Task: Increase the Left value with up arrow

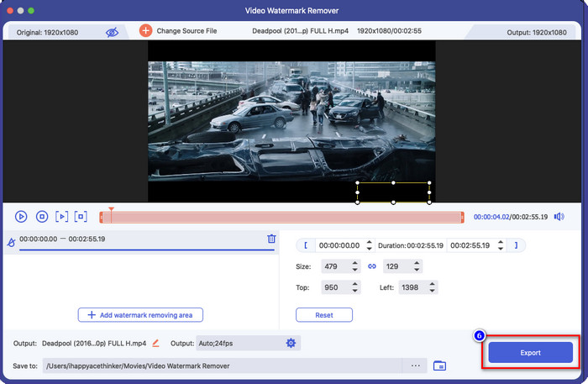Action: click(x=433, y=284)
